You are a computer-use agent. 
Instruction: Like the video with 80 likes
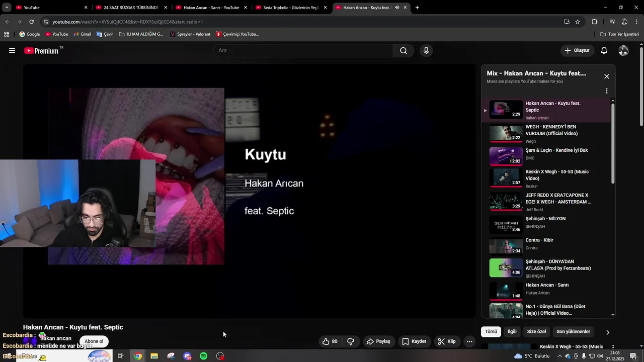tap(330, 341)
